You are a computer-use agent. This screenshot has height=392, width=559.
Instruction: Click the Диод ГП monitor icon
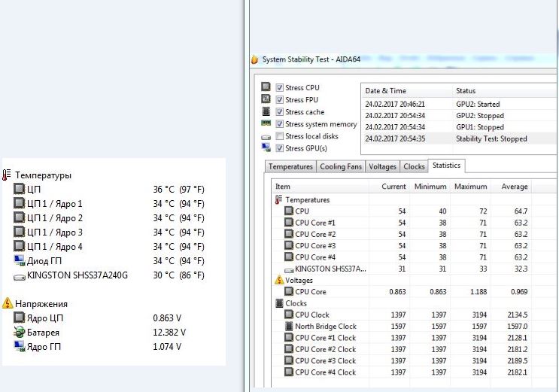[x=20, y=261]
